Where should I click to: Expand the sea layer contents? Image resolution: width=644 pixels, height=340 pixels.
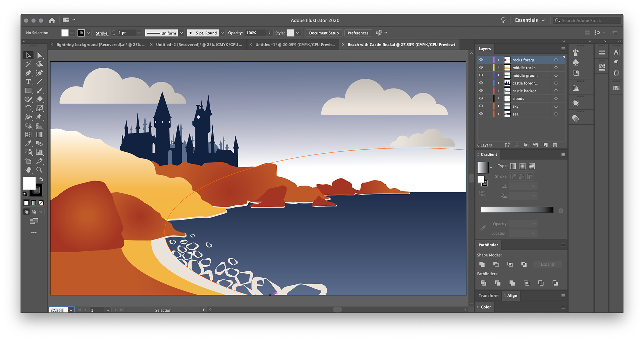(x=498, y=114)
